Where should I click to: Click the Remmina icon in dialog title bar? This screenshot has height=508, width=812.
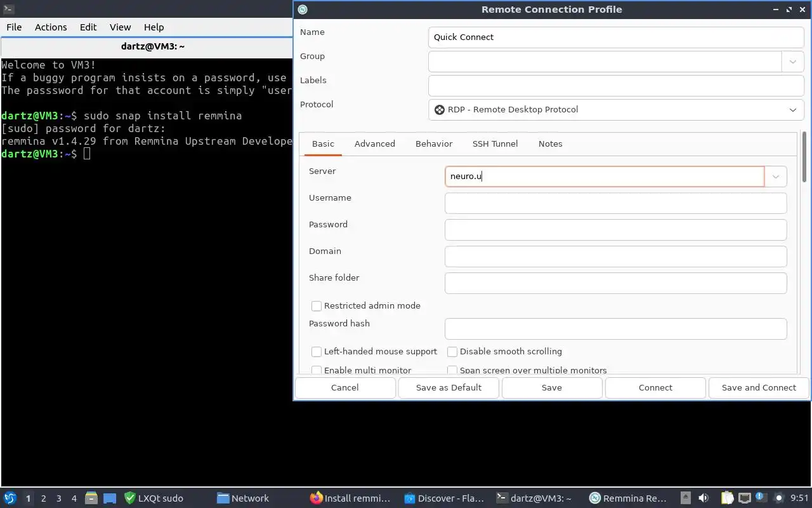[303, 10]
